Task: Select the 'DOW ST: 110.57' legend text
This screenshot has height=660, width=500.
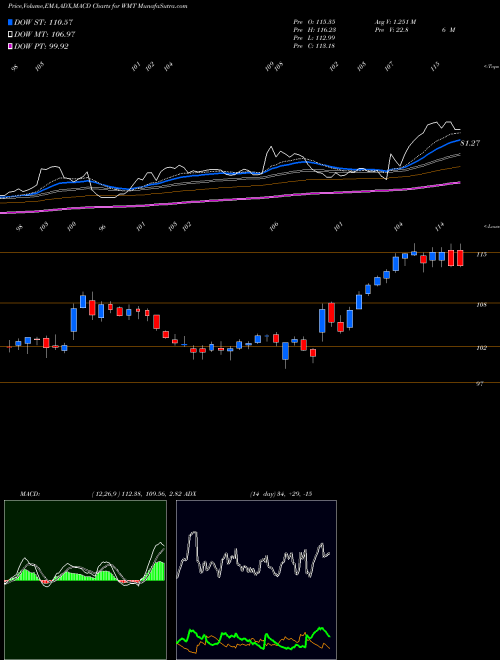Action: pyautogui.click(x=44, y=22)
